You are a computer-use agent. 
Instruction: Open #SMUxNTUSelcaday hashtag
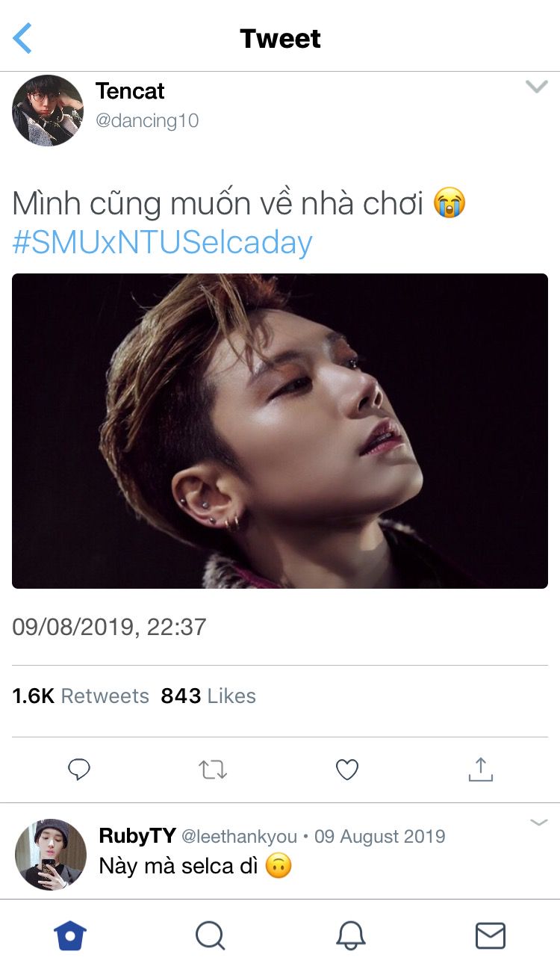162,243
